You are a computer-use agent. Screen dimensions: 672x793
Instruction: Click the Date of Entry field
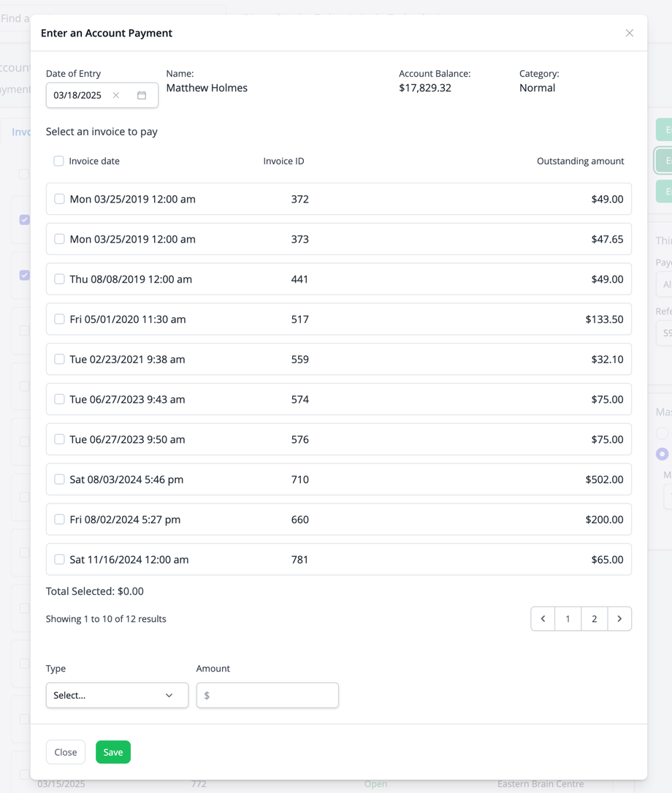point(80,96)
